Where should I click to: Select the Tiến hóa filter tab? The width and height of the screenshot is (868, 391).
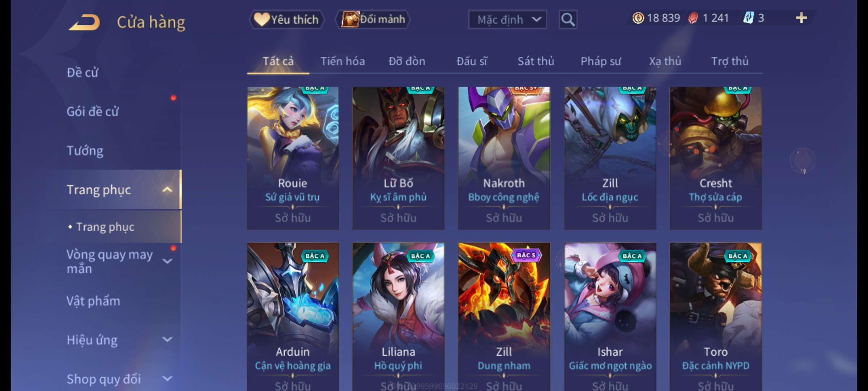click(x=342, y=61)
